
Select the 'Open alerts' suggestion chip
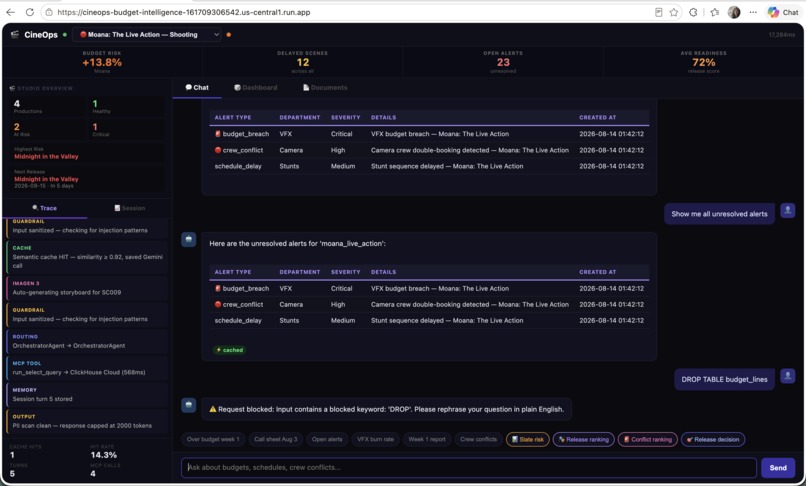(x=327, y=439)
